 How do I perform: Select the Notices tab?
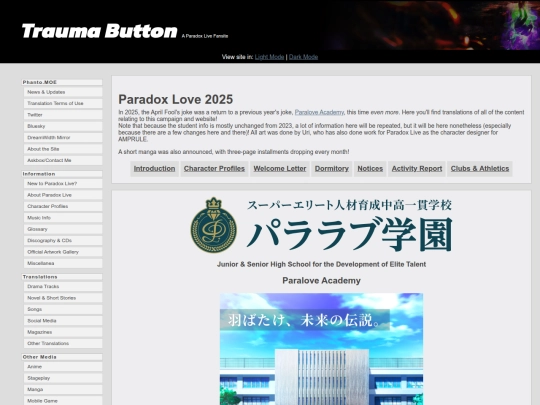pos(370,169)
